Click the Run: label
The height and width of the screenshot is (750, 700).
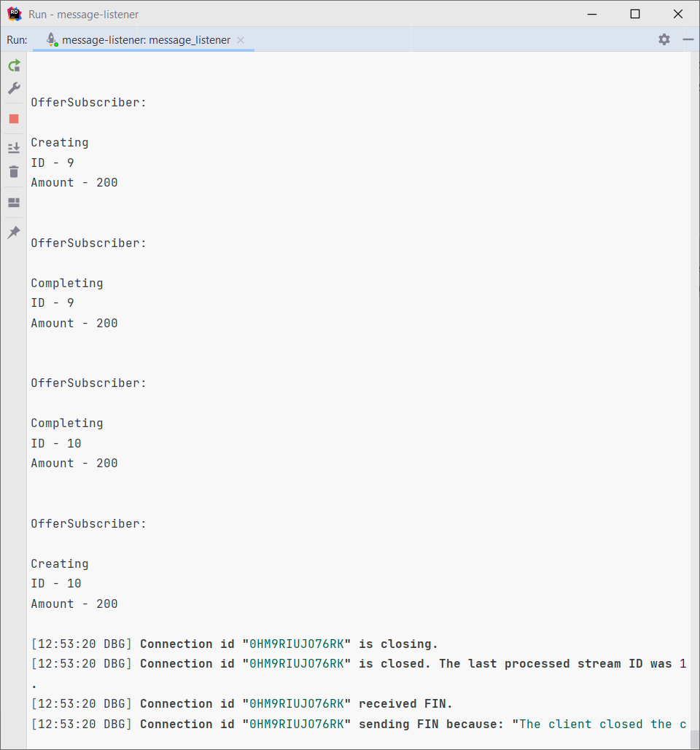pos(16,39)
